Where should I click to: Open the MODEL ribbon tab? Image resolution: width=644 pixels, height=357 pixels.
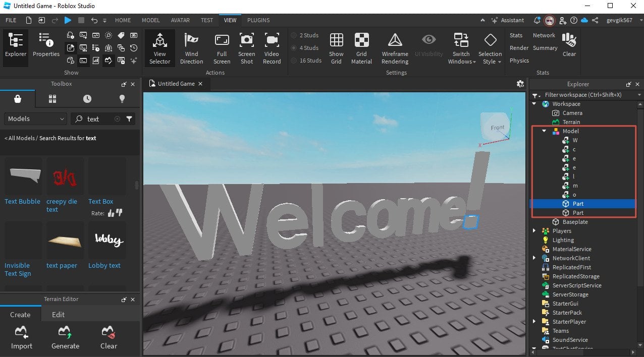[x=150, y=20]
